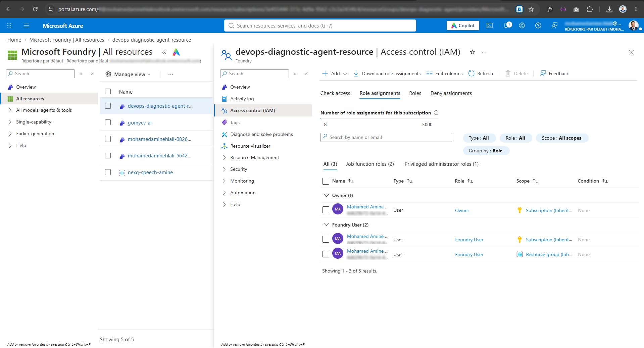
Task: Click Search by name or email field
Action: (x=386, y=137)
